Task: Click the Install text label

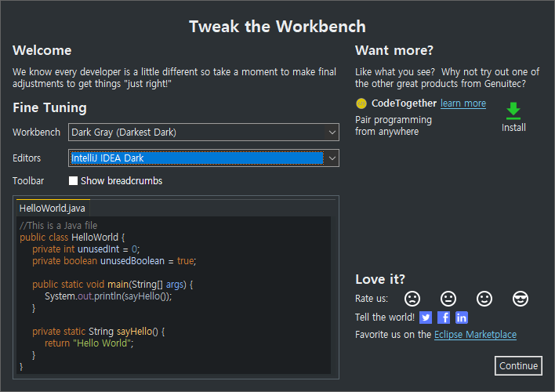Action: tap(513, 128)
